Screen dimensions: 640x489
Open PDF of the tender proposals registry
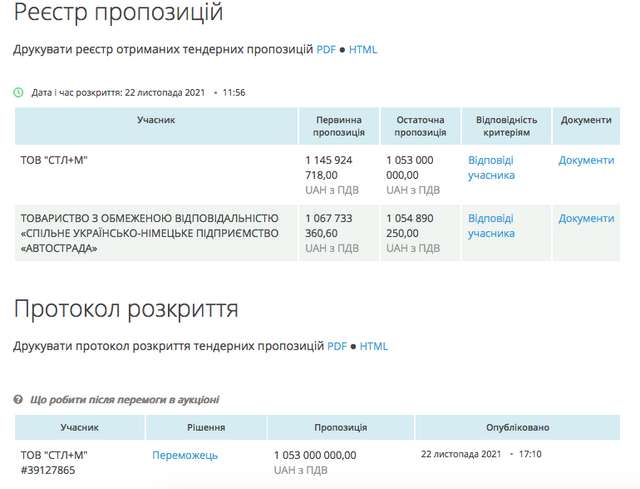coord(326,49)
